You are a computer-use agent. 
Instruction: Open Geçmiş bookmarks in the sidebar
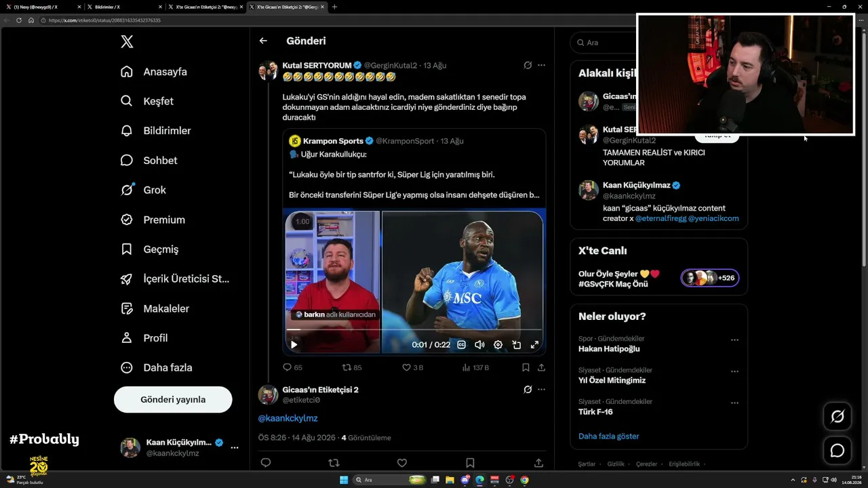pyautogui.click(x=150, y=249)
